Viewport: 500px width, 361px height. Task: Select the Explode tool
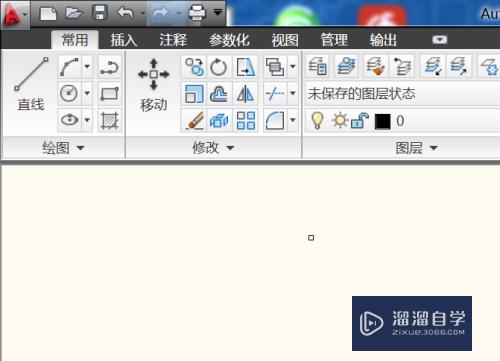coord(219,120)
